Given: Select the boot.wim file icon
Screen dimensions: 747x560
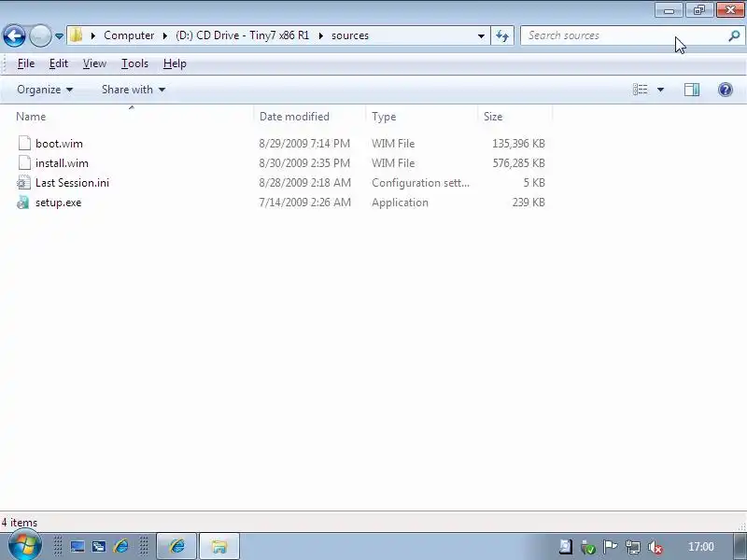Looking at the screenshot, I should pos(24,144).
